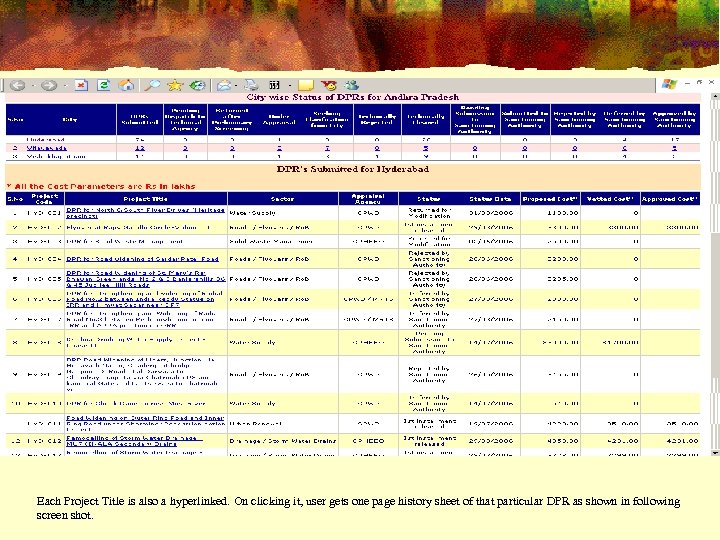Click Vijayawada's DPRs Submitted count 12
The image size is (720, 540).
point(140,148)
